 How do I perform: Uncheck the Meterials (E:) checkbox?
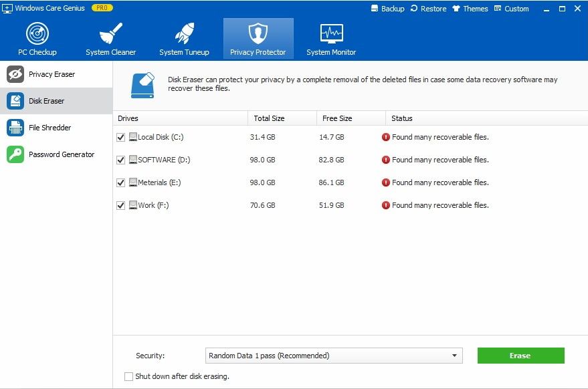(x=121, y=182)
